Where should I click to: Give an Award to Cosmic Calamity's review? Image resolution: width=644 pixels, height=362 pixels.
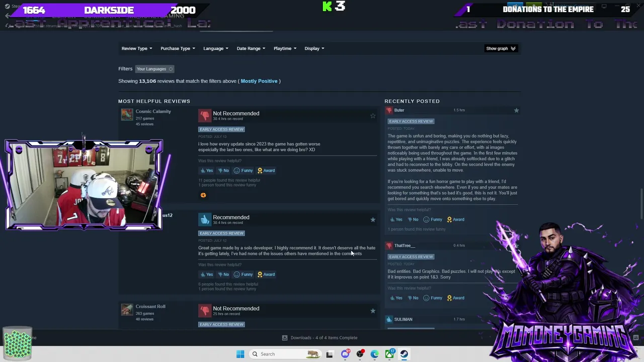point(266,170)
